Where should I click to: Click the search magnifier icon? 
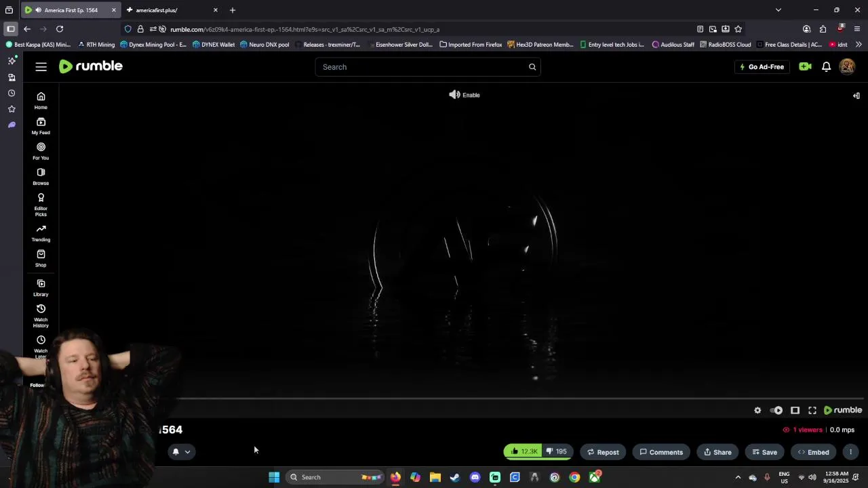pos(532,67)
